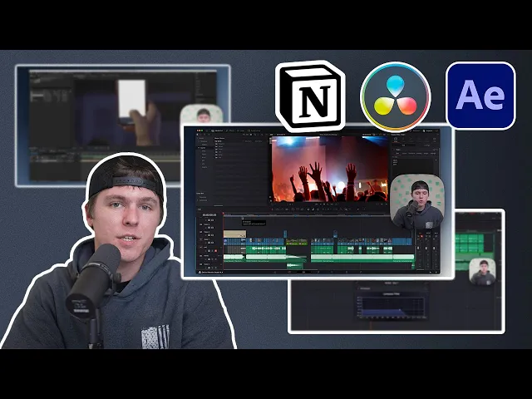Select the webcam overlay in the DaVinci Resolve screenshot
This screenshot has width=532, height=399.
point(417,202)
